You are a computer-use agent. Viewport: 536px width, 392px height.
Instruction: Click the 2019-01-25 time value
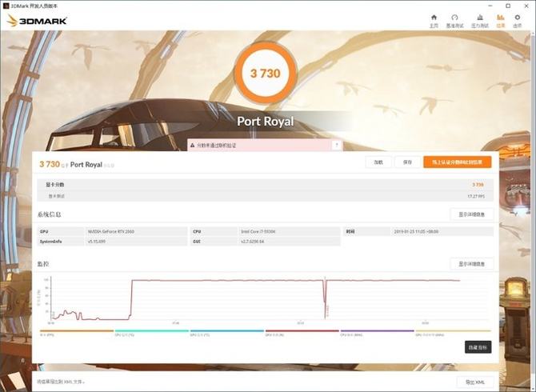point(416,232)
